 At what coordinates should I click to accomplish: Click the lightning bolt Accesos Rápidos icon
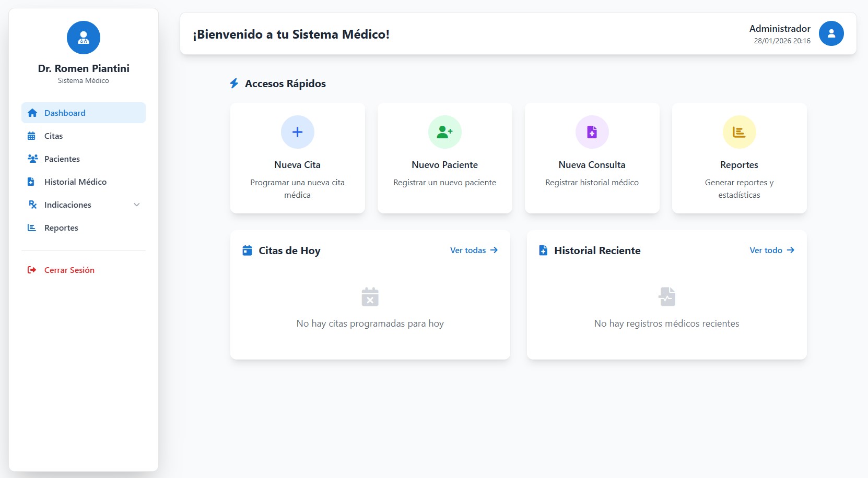pos(234,83)
